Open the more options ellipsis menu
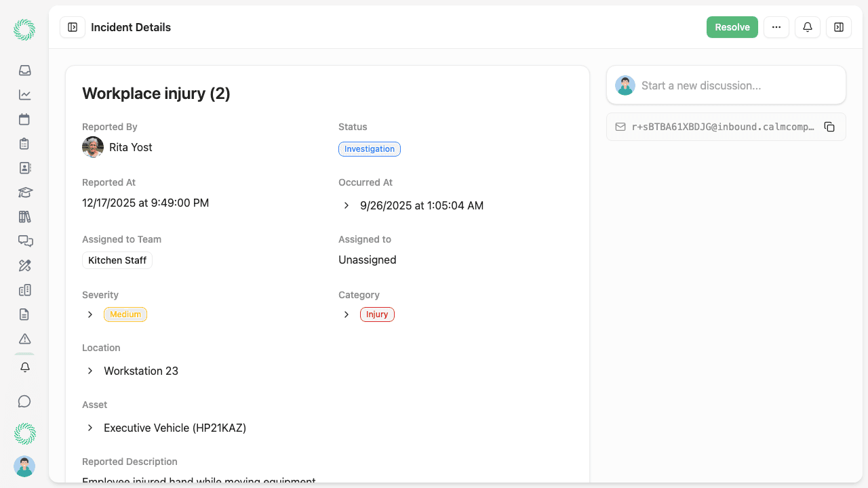Image resolution: width=868 pixels, height=488 pixels. (x=776, y=27)
